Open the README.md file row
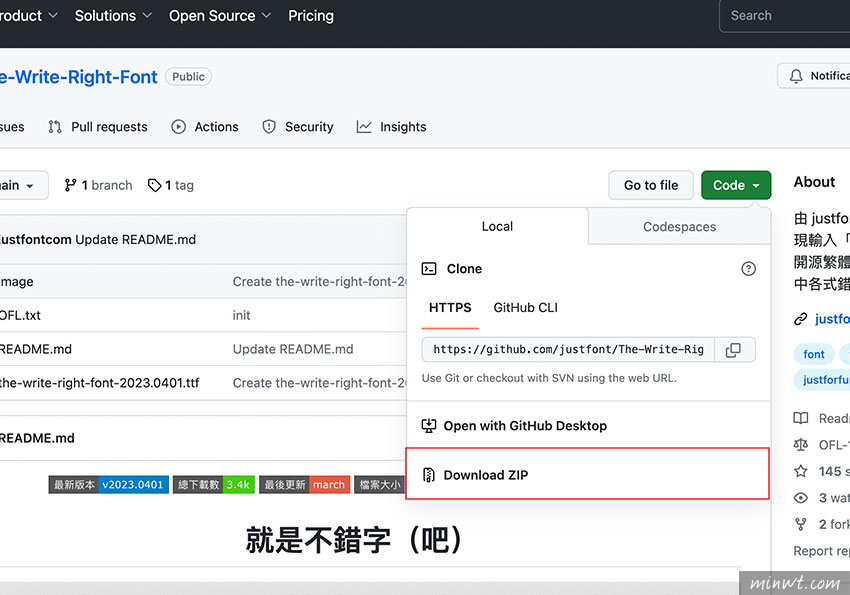 pos(35,349)
